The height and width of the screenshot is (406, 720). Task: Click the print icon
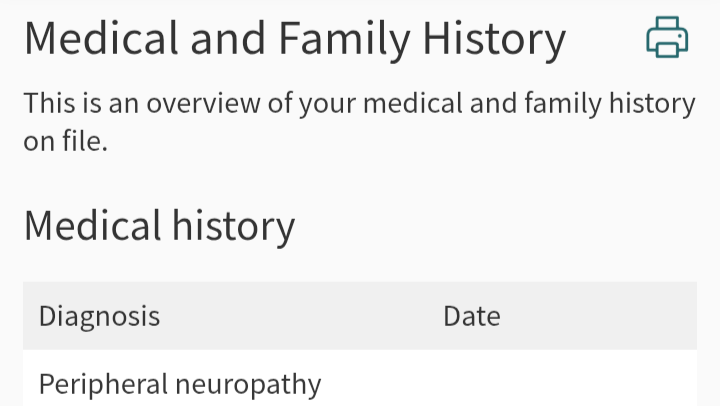click(x=667, y=38)
